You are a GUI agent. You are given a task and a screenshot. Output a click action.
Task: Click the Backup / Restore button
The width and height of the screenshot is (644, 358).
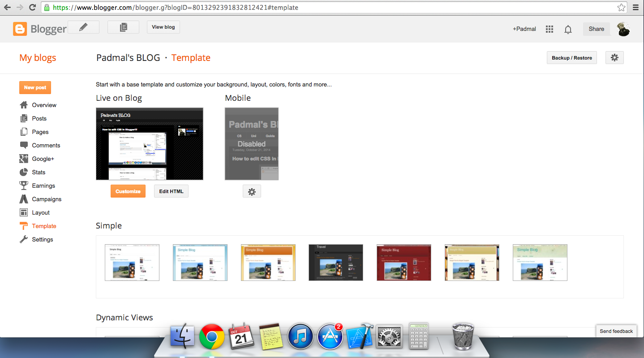tap(572, 58)
